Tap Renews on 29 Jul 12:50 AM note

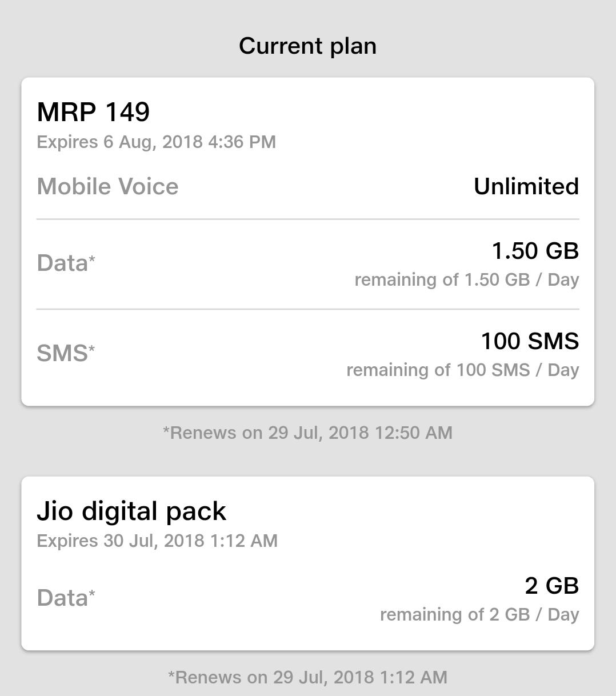(x=307, y=433)
